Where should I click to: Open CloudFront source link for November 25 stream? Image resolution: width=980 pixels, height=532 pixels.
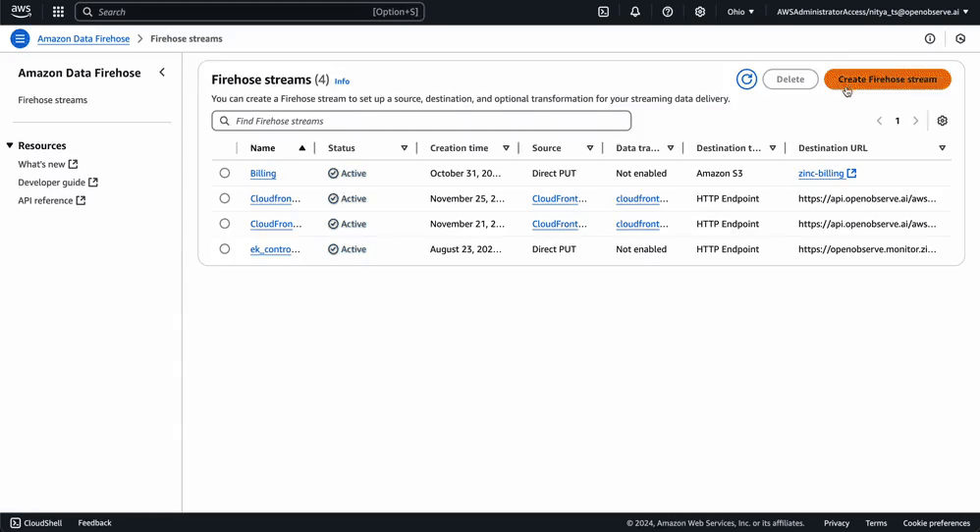point(560,198)
